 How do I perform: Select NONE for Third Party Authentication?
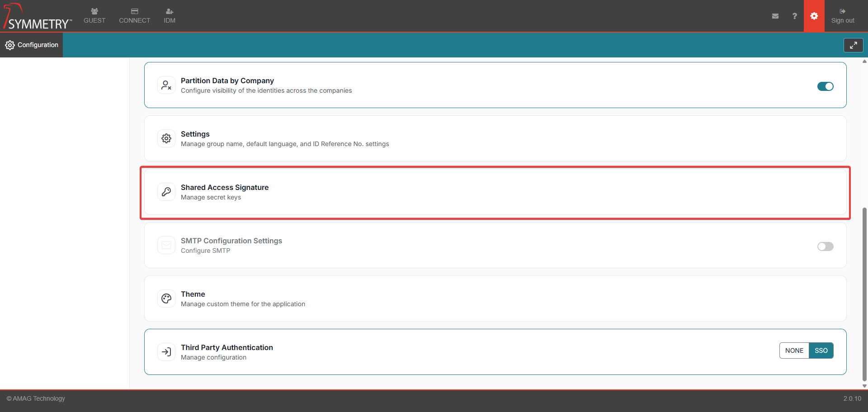(794, 350)
